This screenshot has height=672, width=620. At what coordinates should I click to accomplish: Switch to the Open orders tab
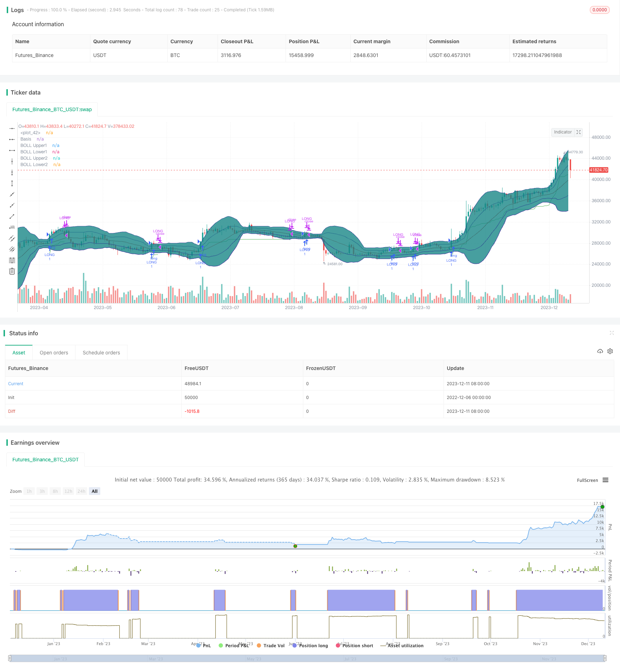pos(54,353)
